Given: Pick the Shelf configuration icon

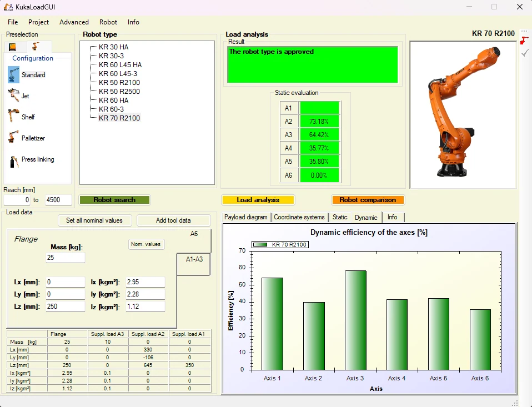Looking at the screenshot, I should pyautogui.click(x=13, y=116).
